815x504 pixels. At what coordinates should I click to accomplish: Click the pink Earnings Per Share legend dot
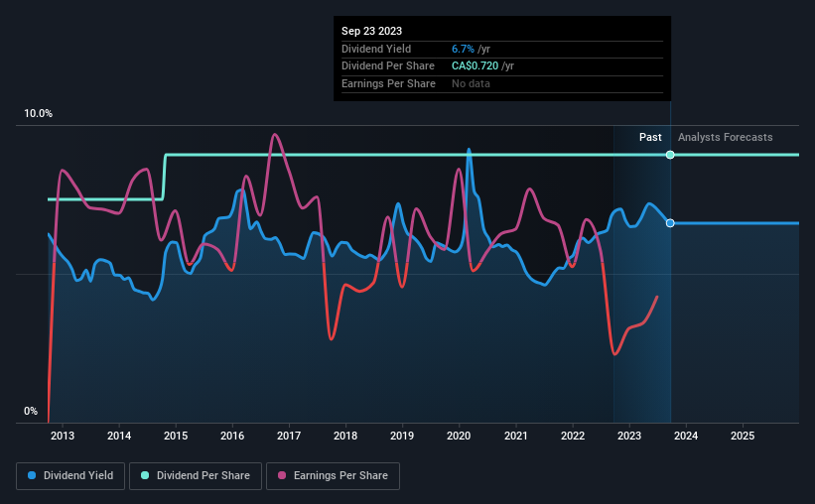click(282, 475)
